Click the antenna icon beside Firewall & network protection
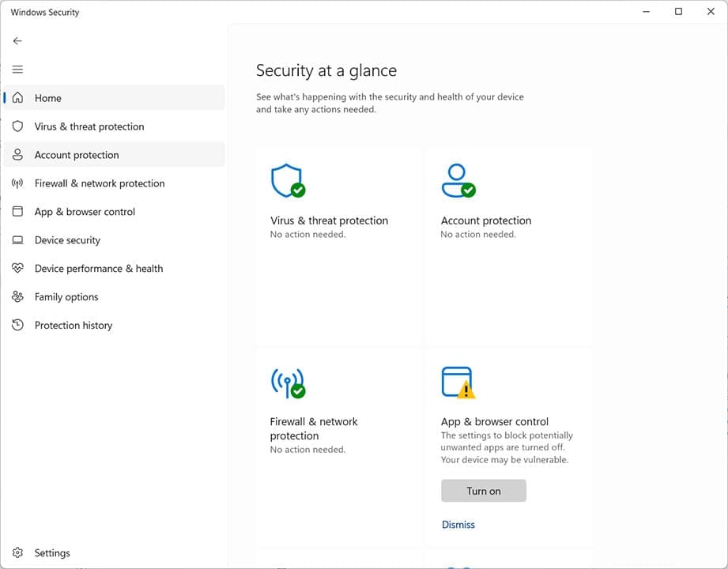The height and width of the screenshot is (569, 728). [x=17, y=183]
